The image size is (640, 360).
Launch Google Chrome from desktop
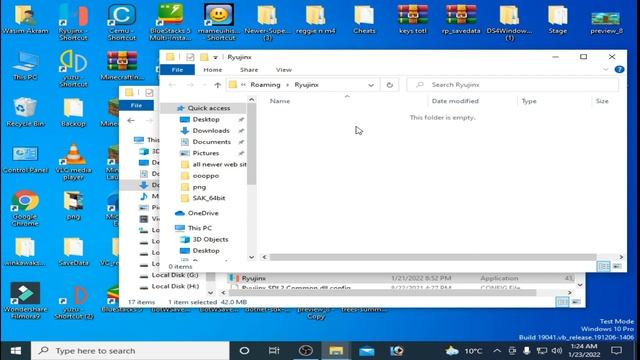[x=25, y=208]
